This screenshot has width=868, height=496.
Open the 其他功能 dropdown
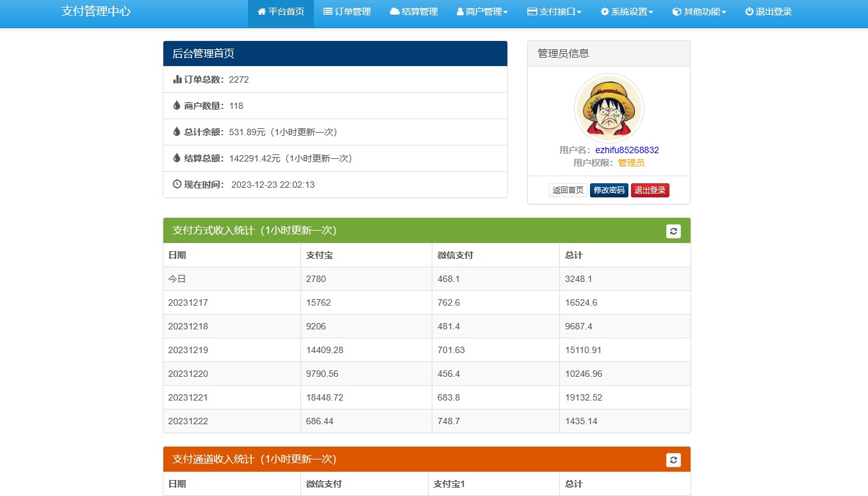698,11
